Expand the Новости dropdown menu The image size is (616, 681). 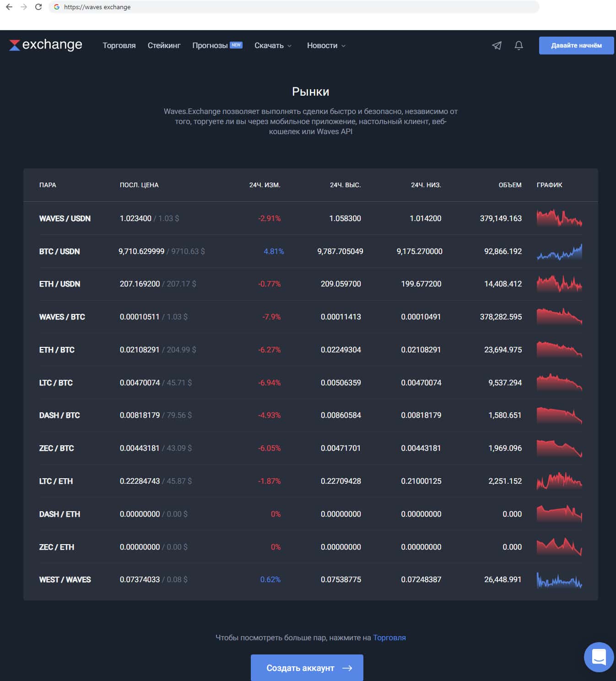click(x=326, y=45)
